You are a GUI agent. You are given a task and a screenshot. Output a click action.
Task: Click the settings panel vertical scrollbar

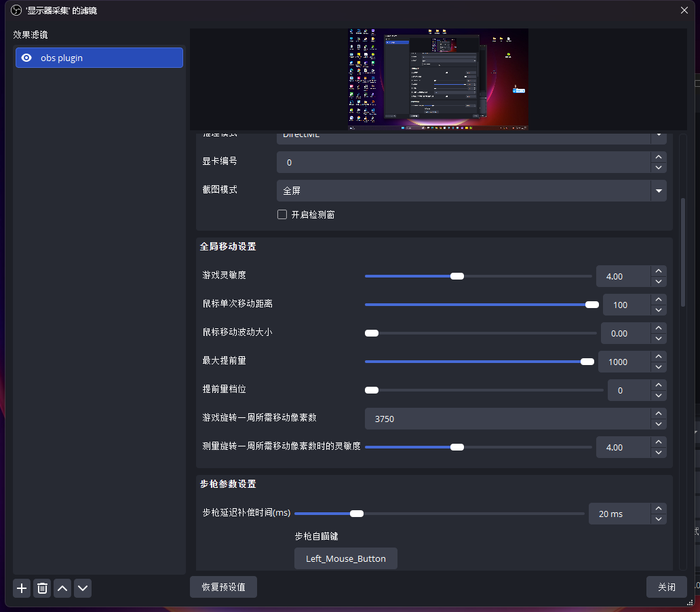click(x=682, y=251)
